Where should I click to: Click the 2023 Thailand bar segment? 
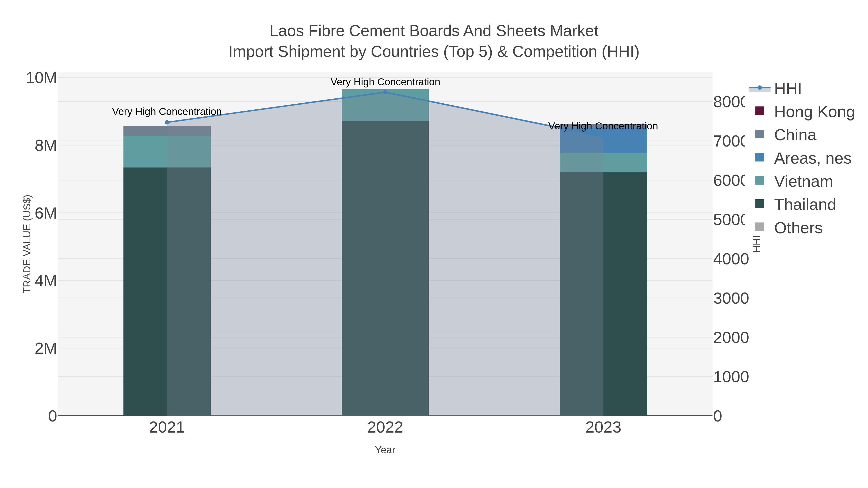click(603, 294)
